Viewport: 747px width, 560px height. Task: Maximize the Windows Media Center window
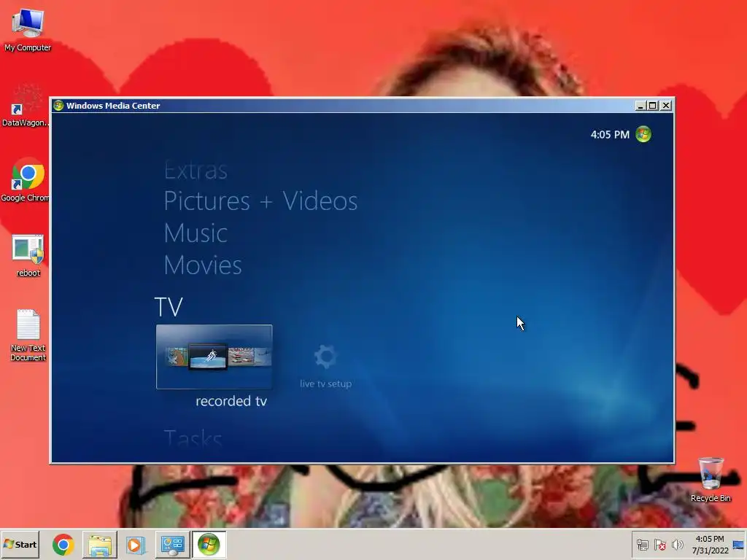pyautogui.click(x=653, y=106)
